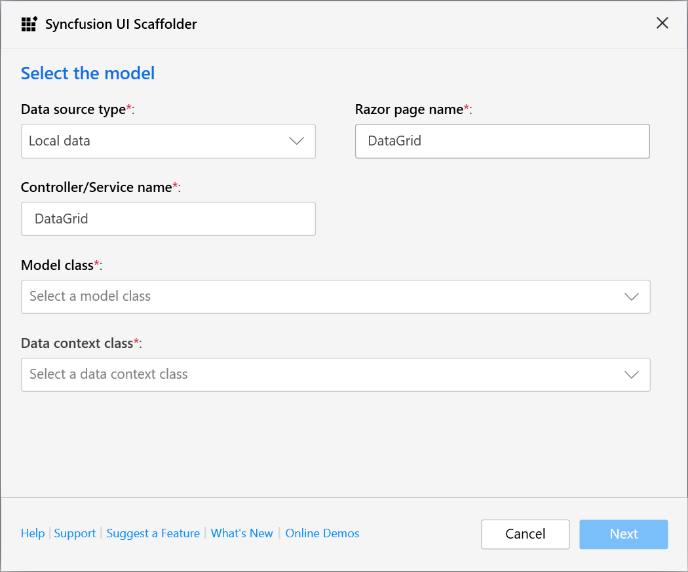
Task: Visit the Online Demos link
Action: click(322, 534)
